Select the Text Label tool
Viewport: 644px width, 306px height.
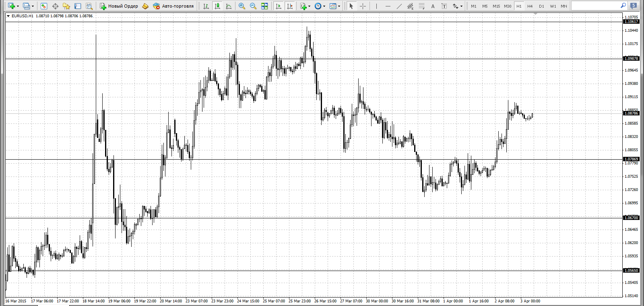444,6
